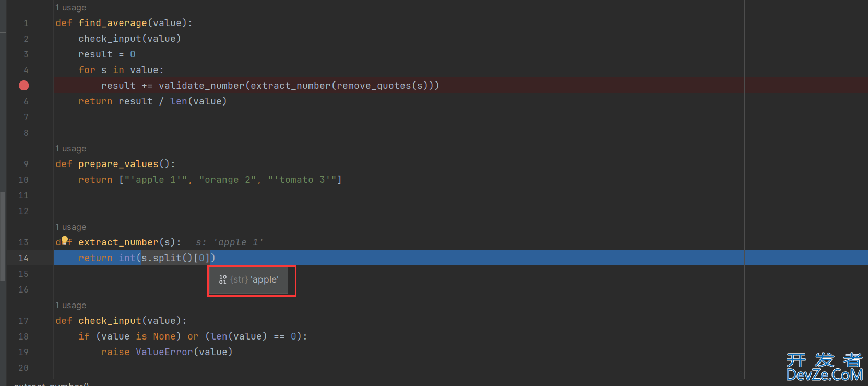Show usages hint above find_average definition

point(71,8)
